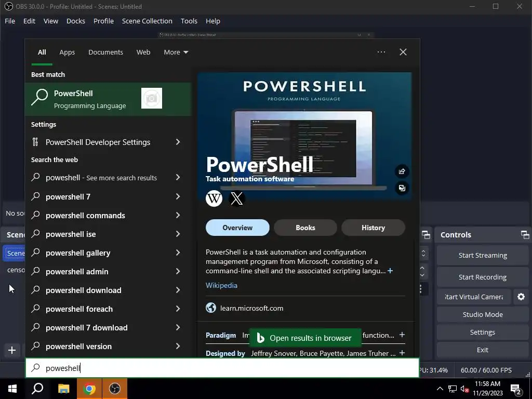
Task: Open the learn.microsoft.com link
Action: [252, 308]
